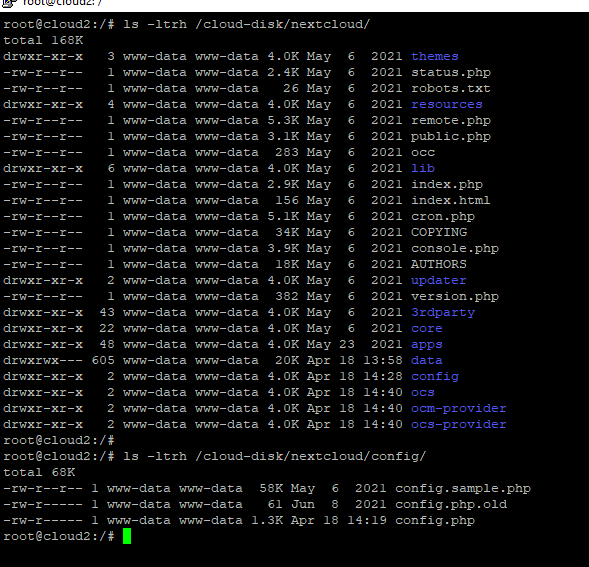This screenshot has width=589, height=567.
Task: Click the PuTTY icon in title bar
Action: pos(8,3)
